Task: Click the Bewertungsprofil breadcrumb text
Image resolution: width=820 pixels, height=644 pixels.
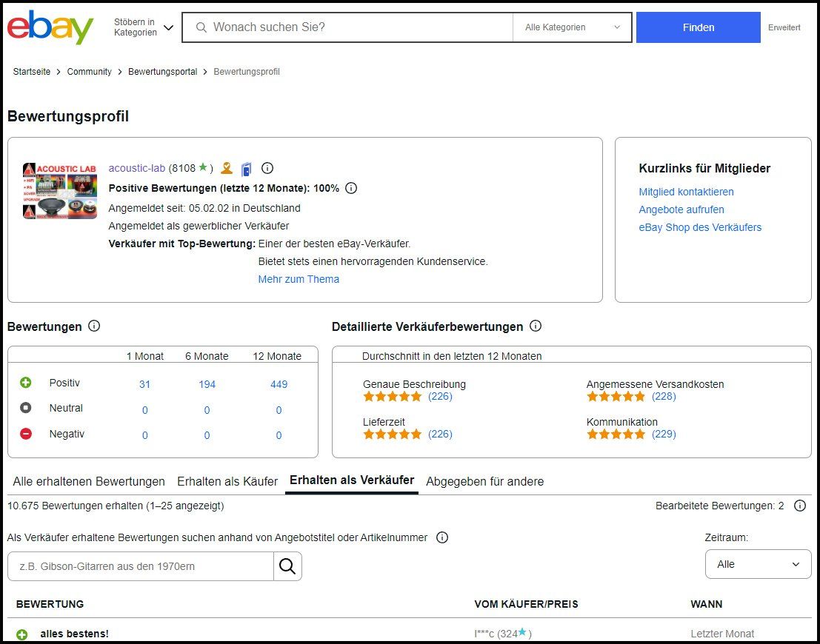Action: 247,72
